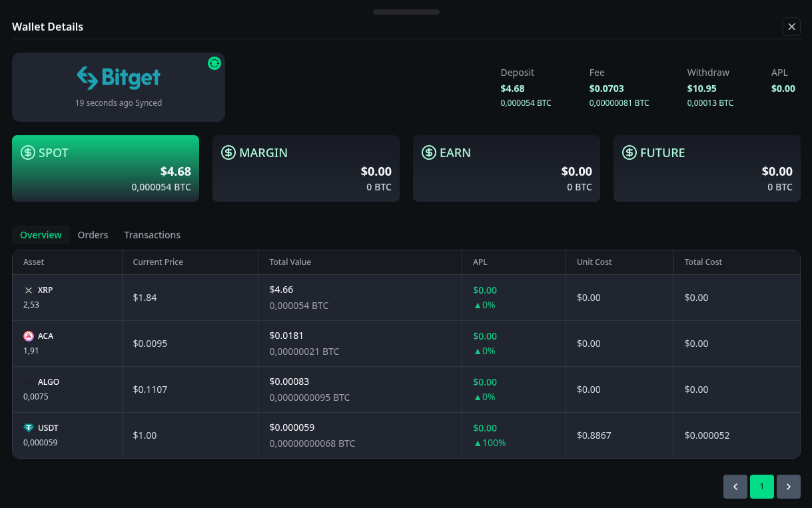Go to previous page with left chevron
Image resolution: width=812 pixels, height=508 pixels.
click(735, 487)
